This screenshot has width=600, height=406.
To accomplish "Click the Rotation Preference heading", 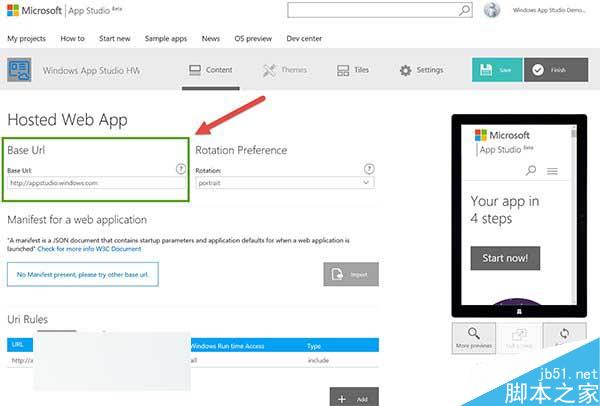I will coord(241,150).
